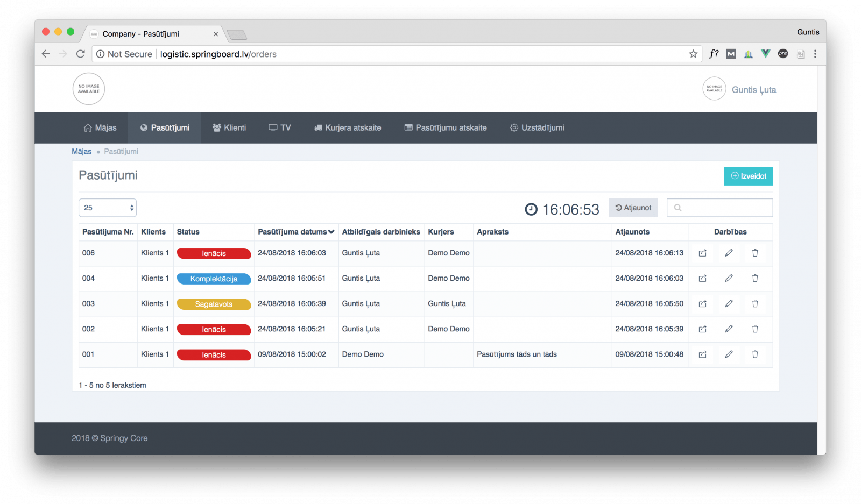861x504 pixels.
Task: Delete order 002 with trash icon
Action: pyautogui.click(x=755, y=329)
